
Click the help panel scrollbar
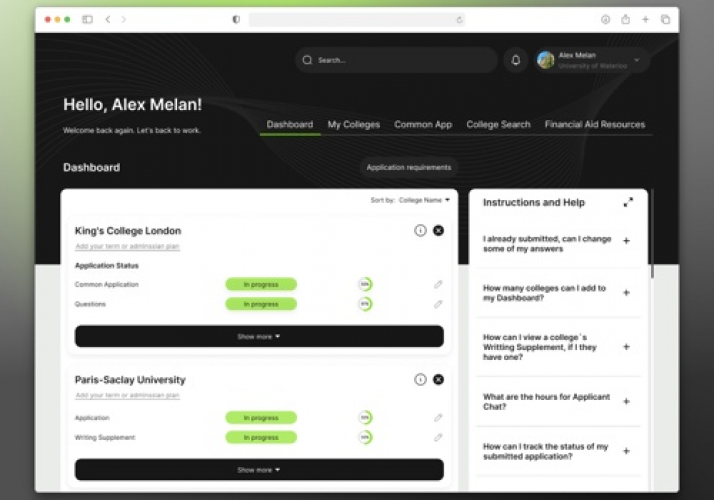coord(652,234)
